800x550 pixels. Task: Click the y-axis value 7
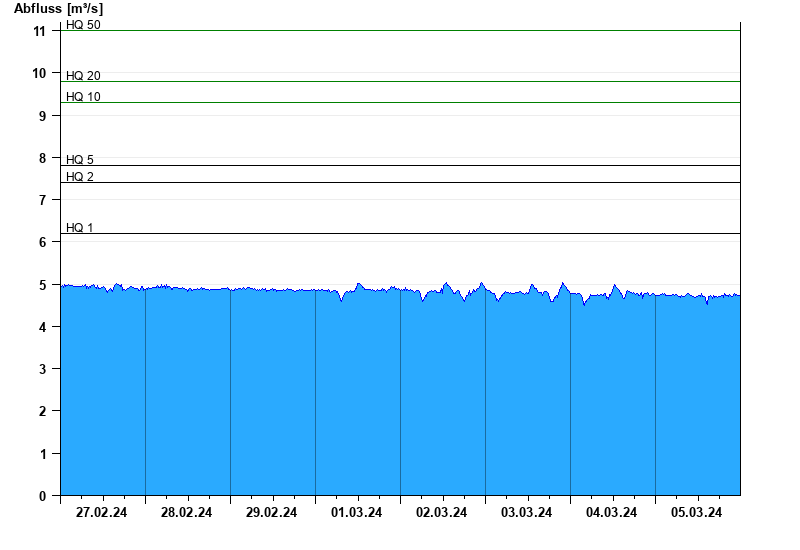42,200
